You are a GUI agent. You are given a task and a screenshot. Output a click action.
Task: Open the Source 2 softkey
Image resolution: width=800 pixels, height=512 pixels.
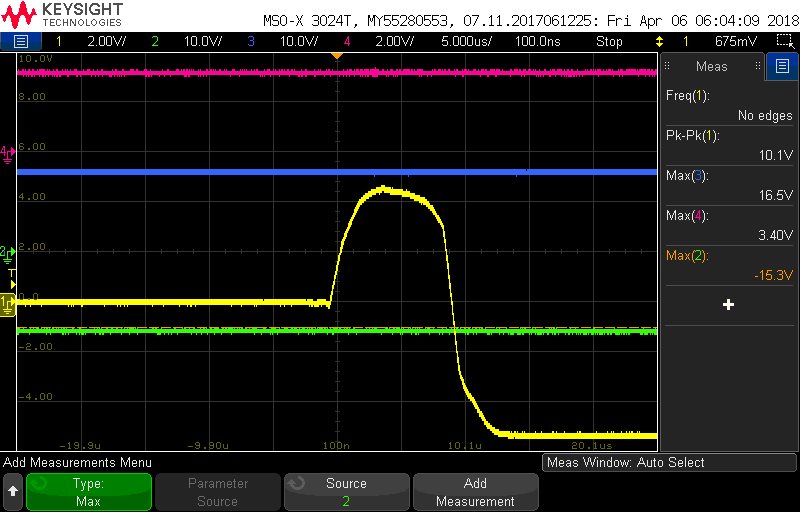tap(346, 492)
